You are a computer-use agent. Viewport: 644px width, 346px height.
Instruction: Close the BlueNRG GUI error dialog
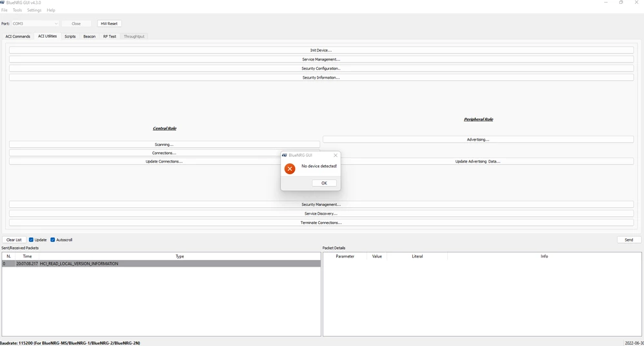point(336,156)
